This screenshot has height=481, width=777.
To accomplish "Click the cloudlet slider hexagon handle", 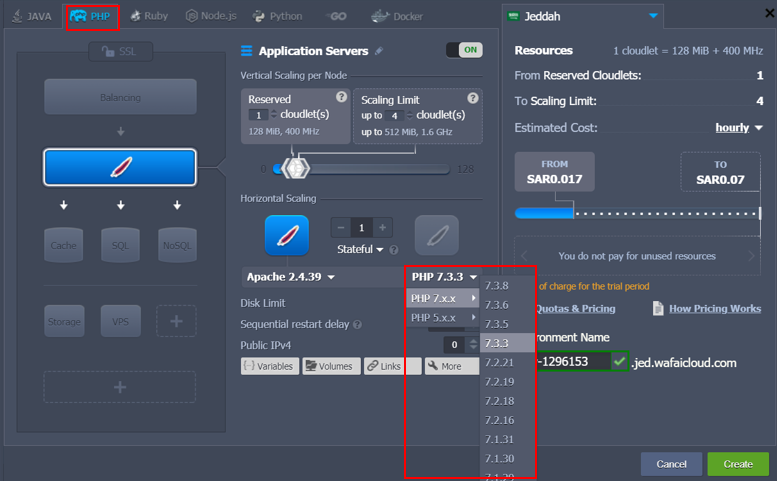I will pyautogui.click(x=295, y=168).
